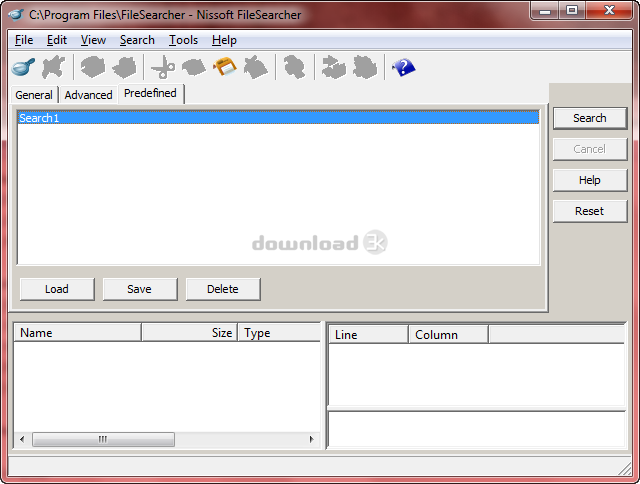The width and height of the screenshot is (640, 484).
Task: Click the horizontal scrollbar thumb in results
Action: [103, 440]
